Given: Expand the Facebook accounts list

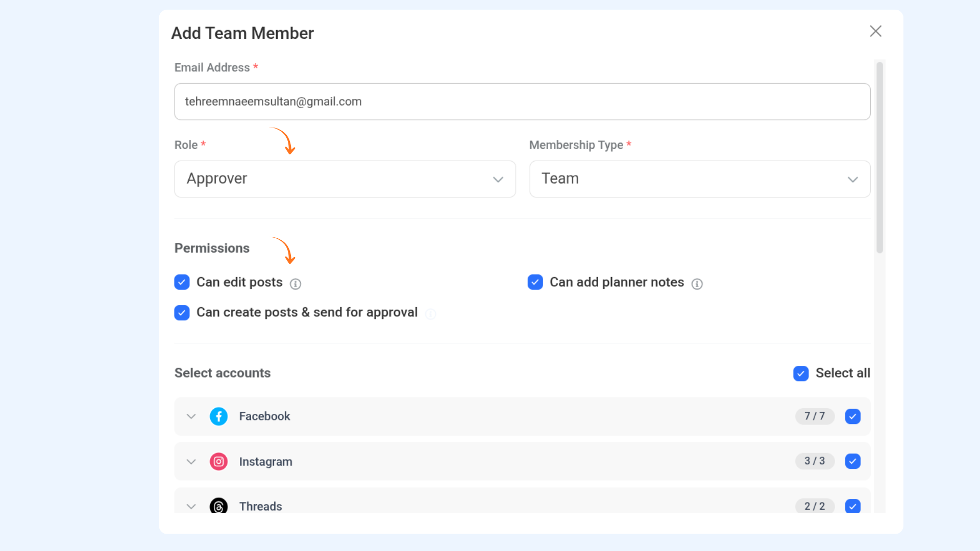Looking at the screenshot, I should click(191, 416).
